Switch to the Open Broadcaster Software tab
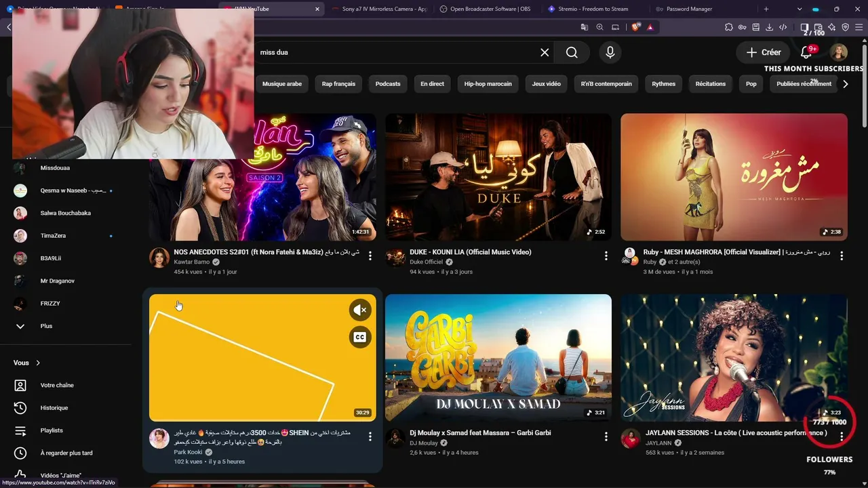Viewport: 868px width, 488px height. (x=488, y=9)
